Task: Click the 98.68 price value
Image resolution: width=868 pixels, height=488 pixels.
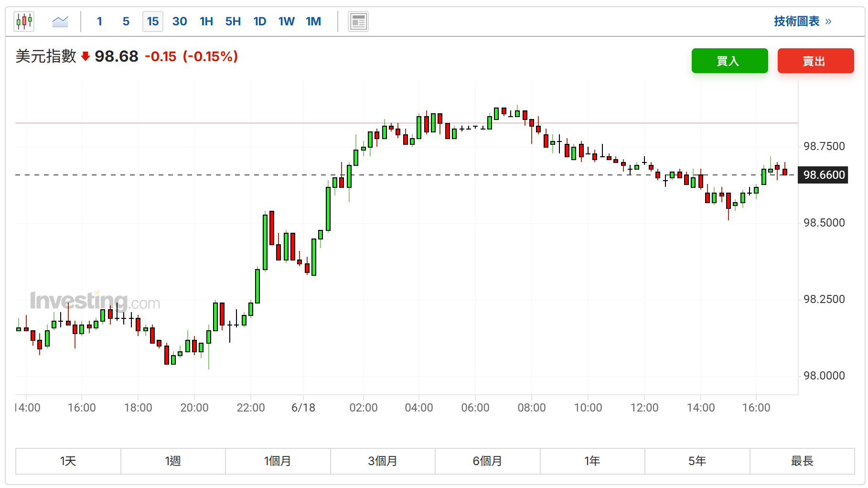Action: point(117,56)
